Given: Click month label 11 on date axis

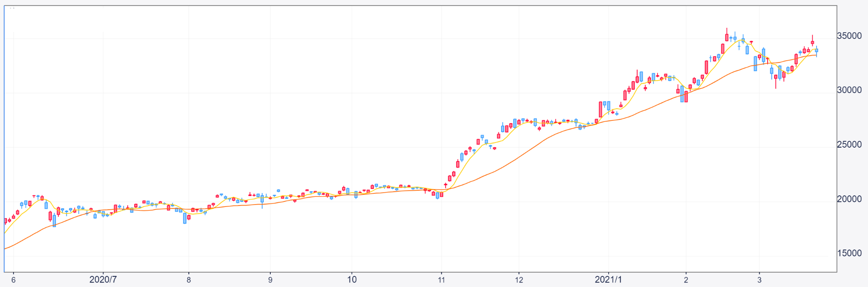Looking at the screenshot, I should 441,280.
